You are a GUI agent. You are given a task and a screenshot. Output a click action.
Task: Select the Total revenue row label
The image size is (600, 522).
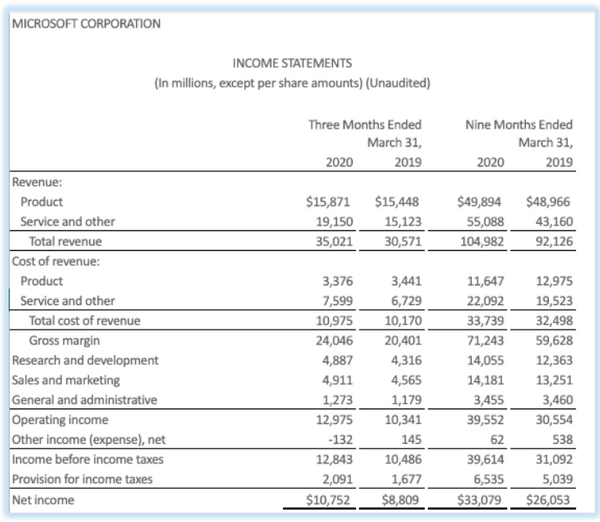[65, 241]
